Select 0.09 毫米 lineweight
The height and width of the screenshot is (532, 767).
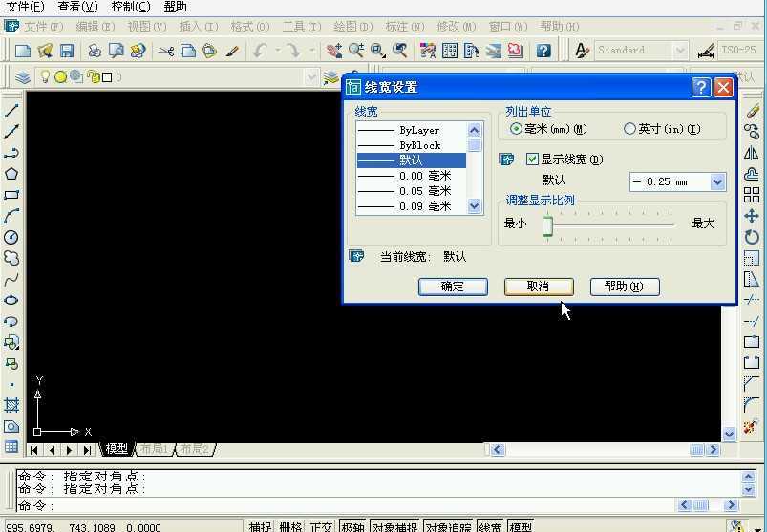click(x=412, y=206)
